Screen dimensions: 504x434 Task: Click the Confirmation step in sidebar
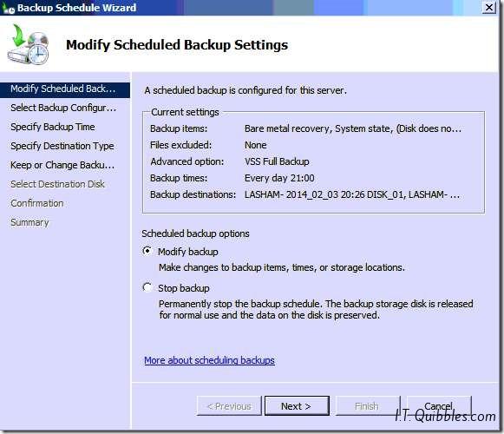pos(37,203)
